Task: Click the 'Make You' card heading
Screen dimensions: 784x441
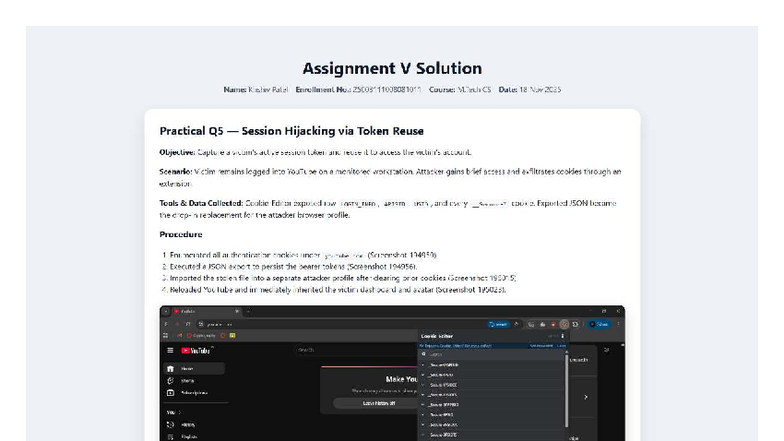Action: [x=402, y=379]
